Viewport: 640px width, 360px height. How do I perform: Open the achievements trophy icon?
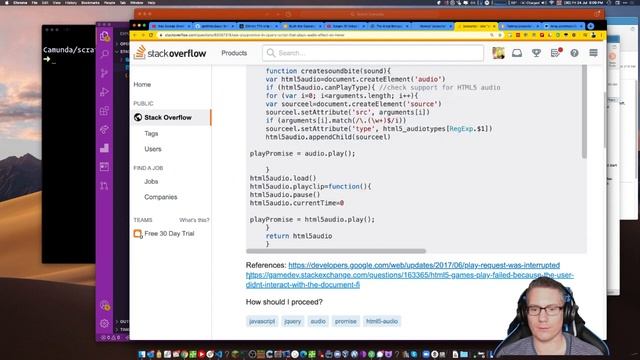pos(536,53)
